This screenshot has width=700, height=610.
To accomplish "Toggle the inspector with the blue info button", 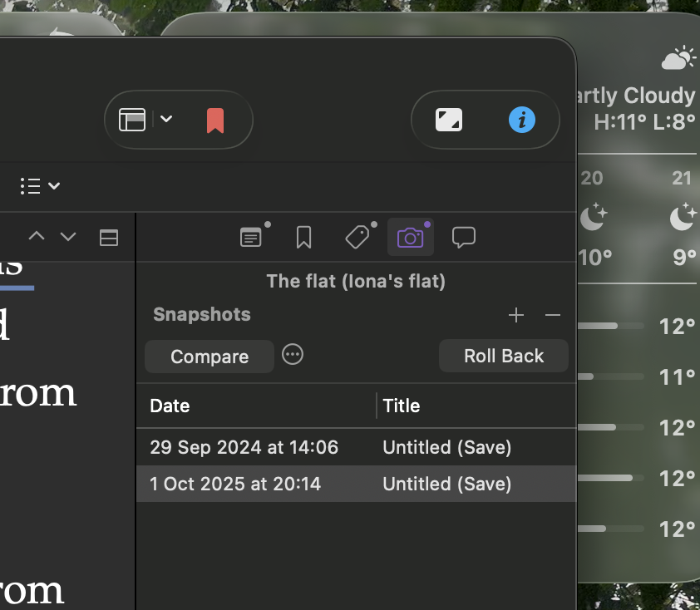I will 522,120.
